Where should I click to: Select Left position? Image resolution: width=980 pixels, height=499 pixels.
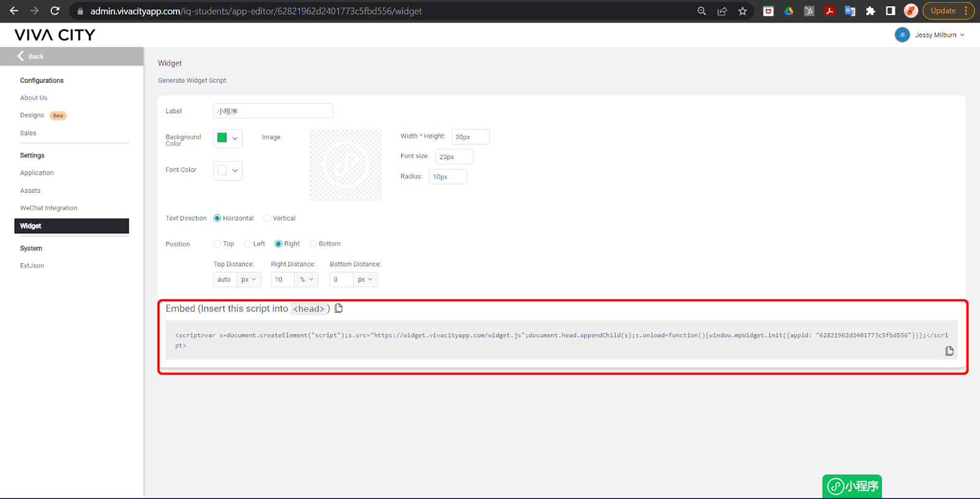click(x=248, y=244)
